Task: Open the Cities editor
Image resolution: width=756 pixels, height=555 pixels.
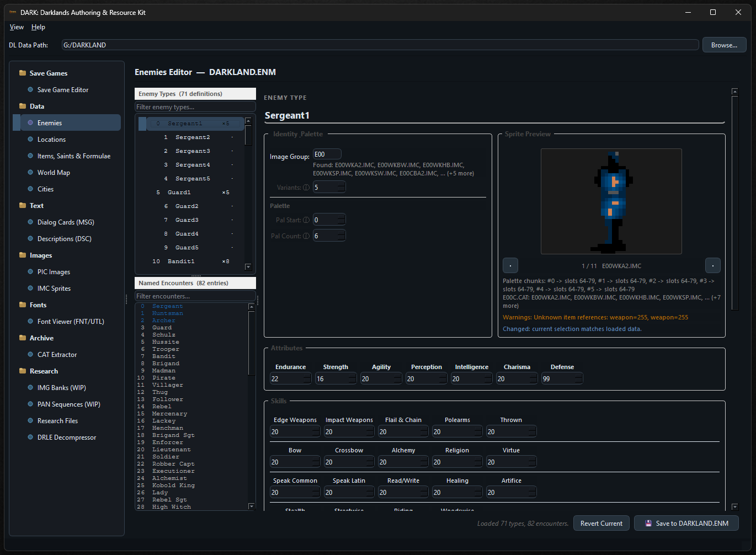Action: coord(45,189)
